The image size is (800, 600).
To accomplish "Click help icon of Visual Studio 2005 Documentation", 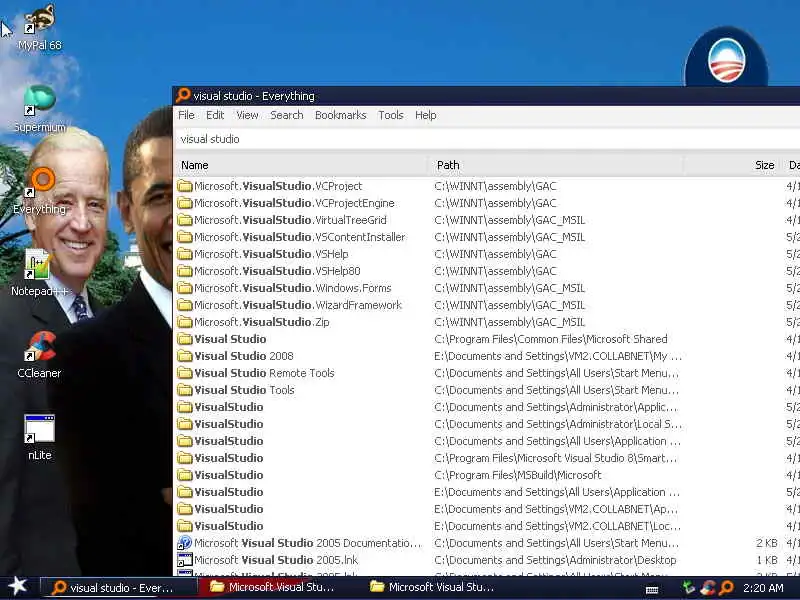I will (185, 543).
